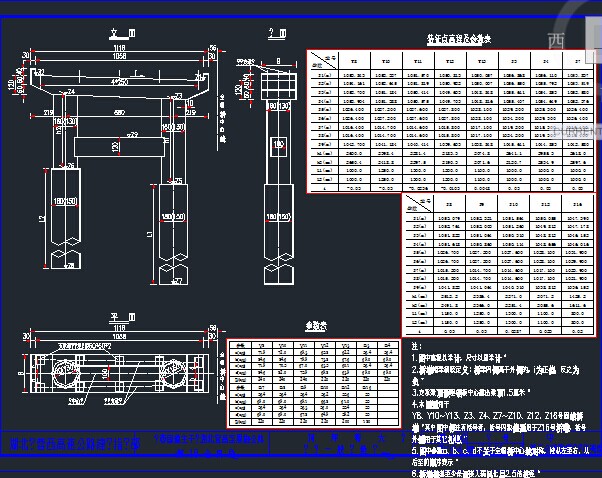Click the left circular pile outline in the plan view
This screenshot has height=478, width=602.
click(67, 373)
